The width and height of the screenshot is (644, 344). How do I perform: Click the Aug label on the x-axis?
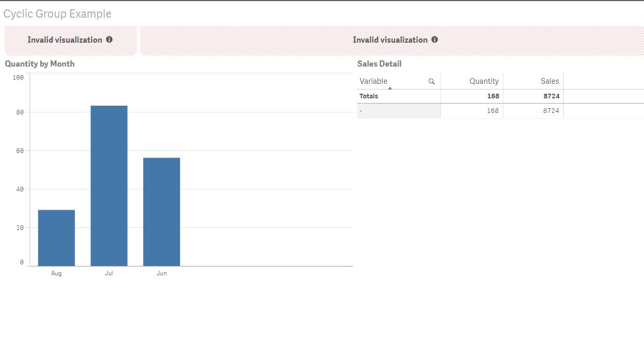(56, 273)
